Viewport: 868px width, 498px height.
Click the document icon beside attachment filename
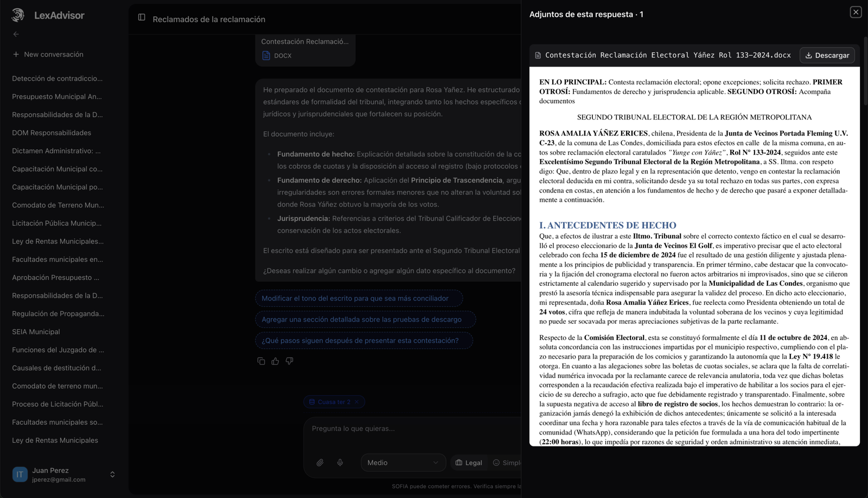tap(538, 55)
